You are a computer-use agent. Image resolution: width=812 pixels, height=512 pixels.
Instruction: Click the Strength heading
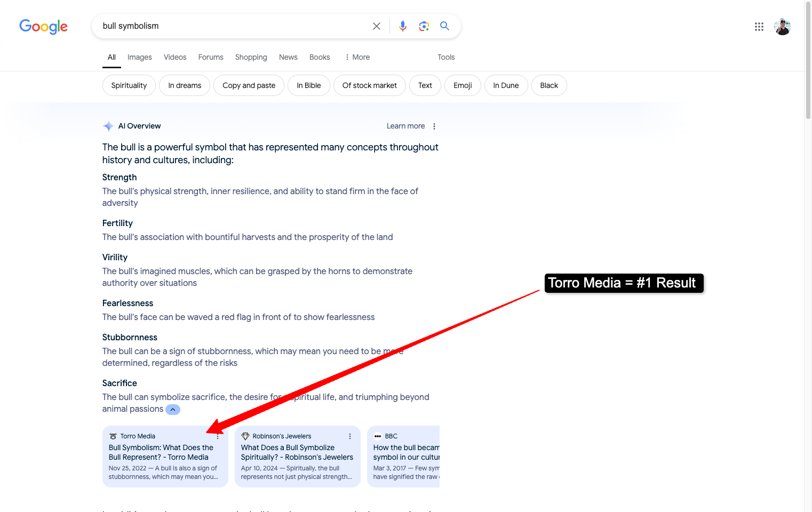point(120,178)
